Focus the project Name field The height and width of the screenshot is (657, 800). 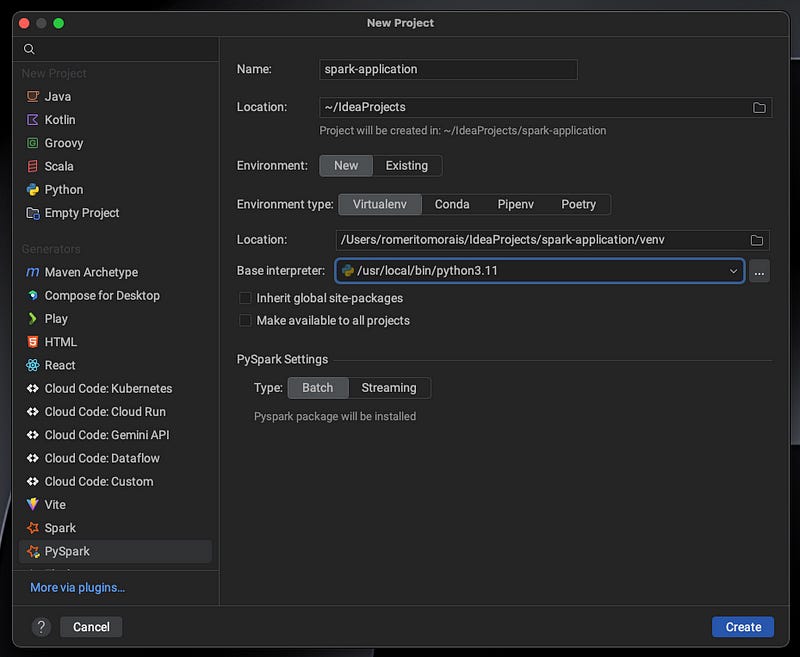pos(448,69)
